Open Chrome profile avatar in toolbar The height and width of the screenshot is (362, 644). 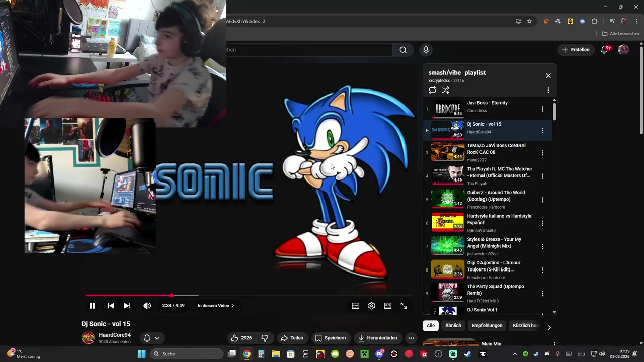pos(624,21)
